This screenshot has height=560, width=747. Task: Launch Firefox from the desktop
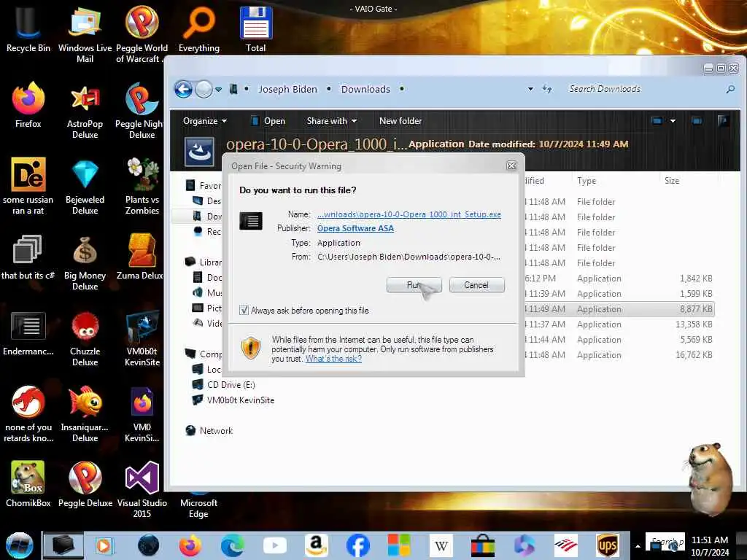[28, 106]
